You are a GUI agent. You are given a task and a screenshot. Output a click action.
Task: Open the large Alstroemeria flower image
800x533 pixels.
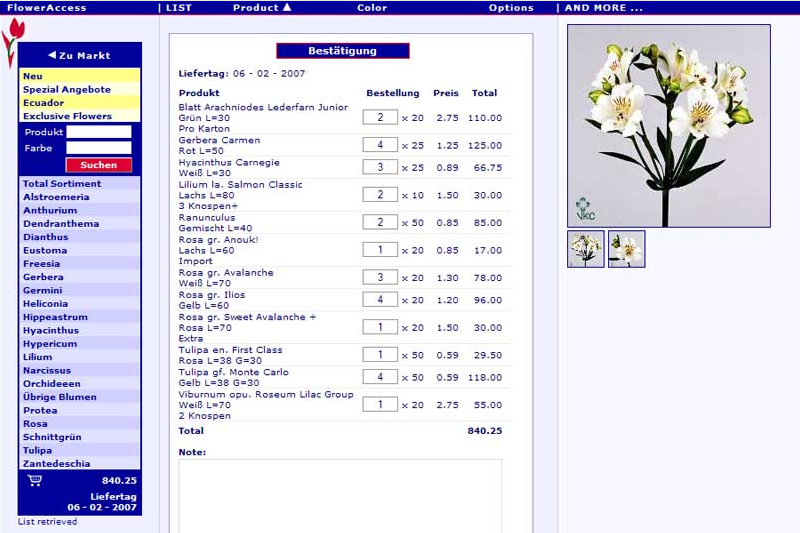tap(668, 125)
